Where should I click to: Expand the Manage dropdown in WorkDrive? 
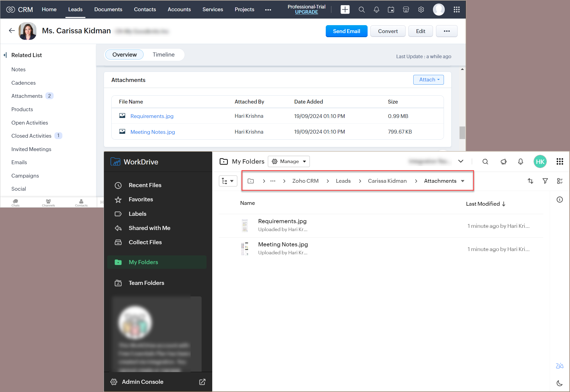click(x=289, y=161)
